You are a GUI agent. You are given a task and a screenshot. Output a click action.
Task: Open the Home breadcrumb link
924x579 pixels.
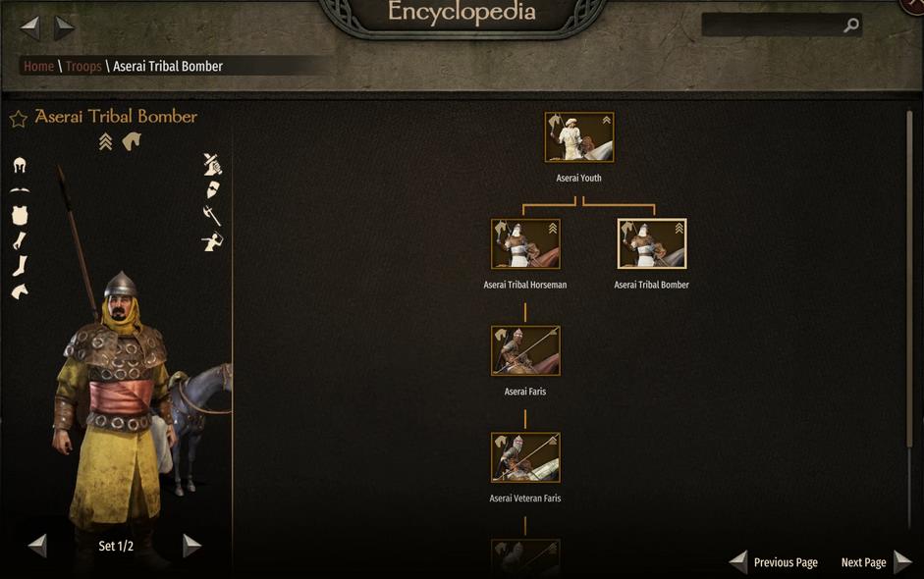[39, 66]
